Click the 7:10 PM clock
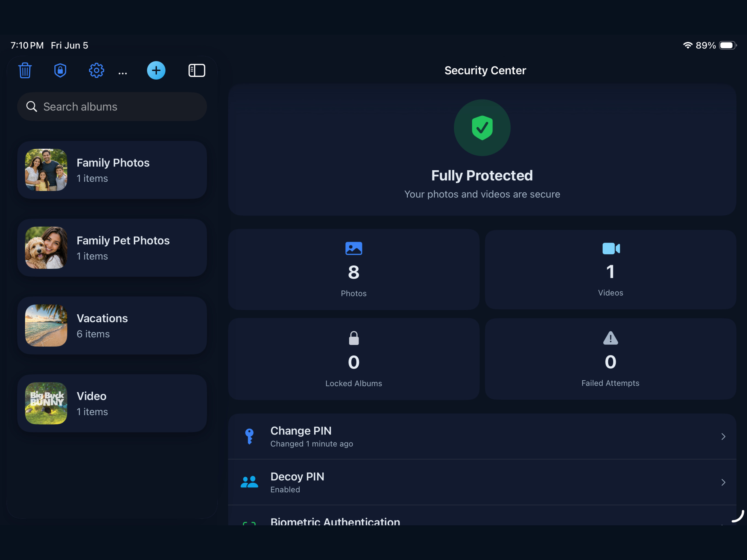 pyautogui.click(x=27, y=45)
